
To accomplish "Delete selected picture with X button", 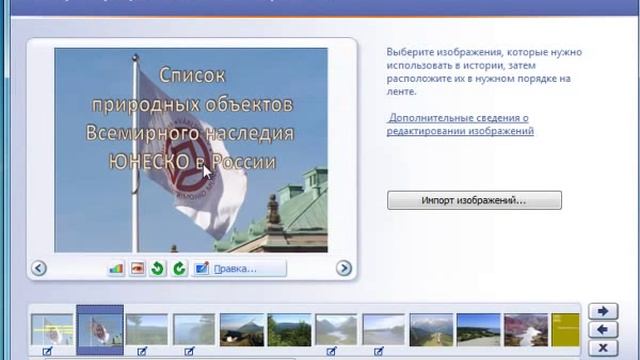I will 603,348.
